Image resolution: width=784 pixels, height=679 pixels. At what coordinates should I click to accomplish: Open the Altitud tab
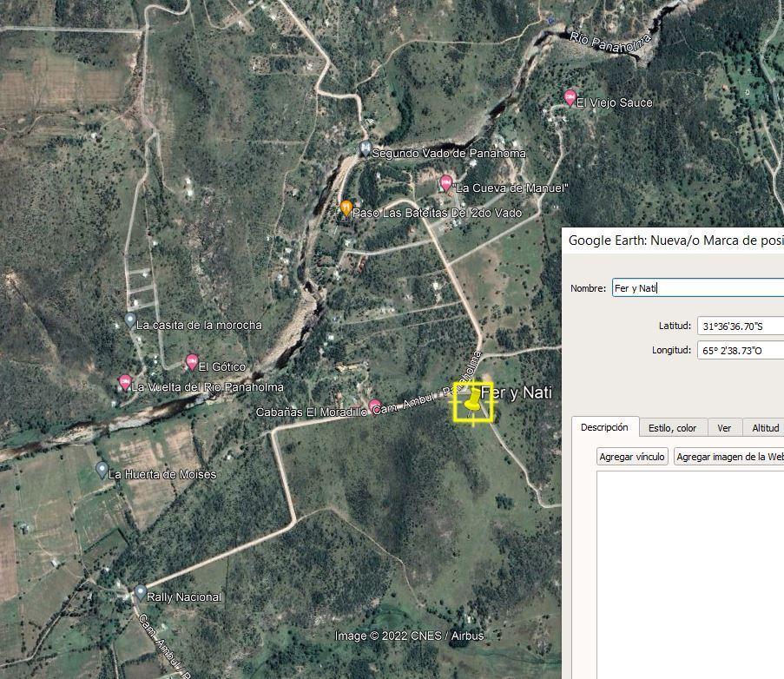pyautogui.click(x=765, y=428)
